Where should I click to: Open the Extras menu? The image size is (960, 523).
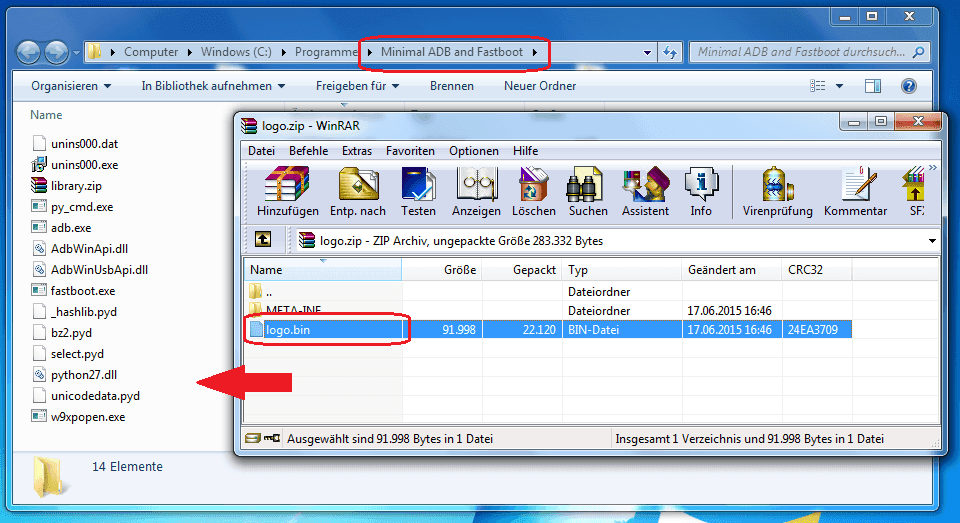click(x=357, y=151)
